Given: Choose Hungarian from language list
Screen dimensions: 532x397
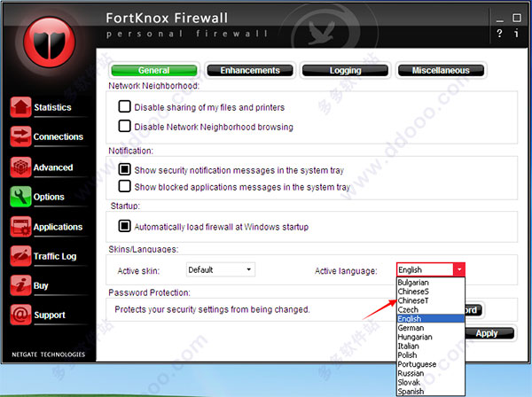Looking at the screenshot, I should (431, 337).
